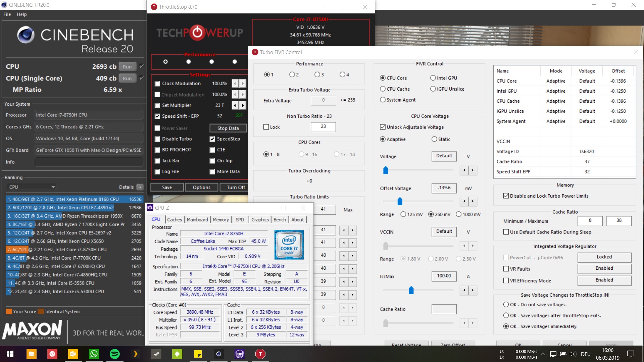The width and height of the screenshot is (644, 362).
Task: Open the File menu in Cinebench
Action: click(7, 14)
